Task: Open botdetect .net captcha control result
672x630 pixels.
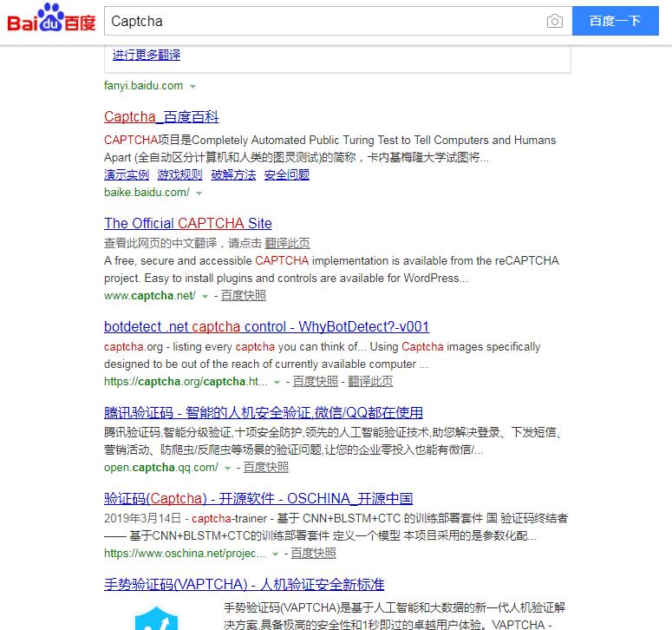Action: pos(266,327)
